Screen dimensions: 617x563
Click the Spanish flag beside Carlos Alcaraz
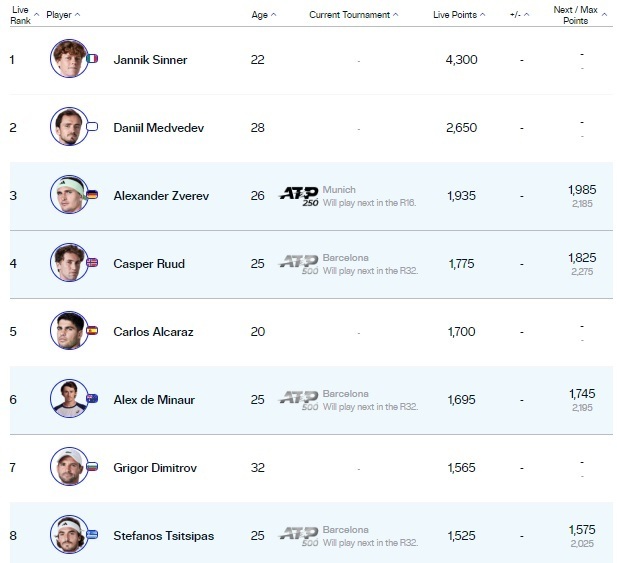[92, 331]
